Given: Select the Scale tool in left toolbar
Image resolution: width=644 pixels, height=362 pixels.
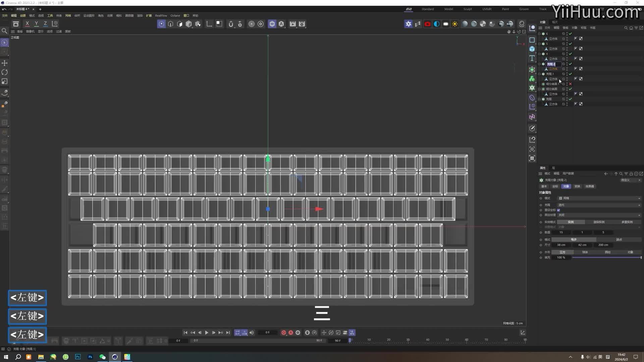Looking at the screenshot, I should (5, 81).
